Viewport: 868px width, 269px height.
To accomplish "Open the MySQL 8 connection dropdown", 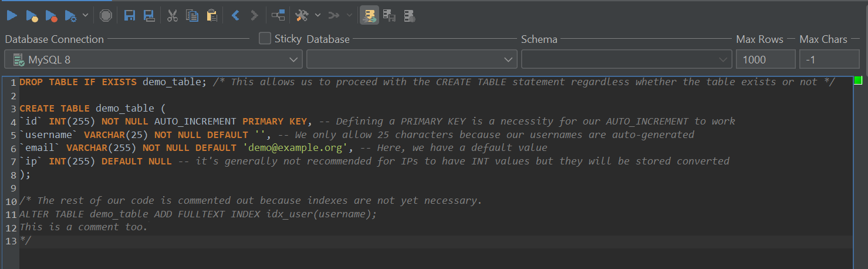I will [x=153, y=59].
